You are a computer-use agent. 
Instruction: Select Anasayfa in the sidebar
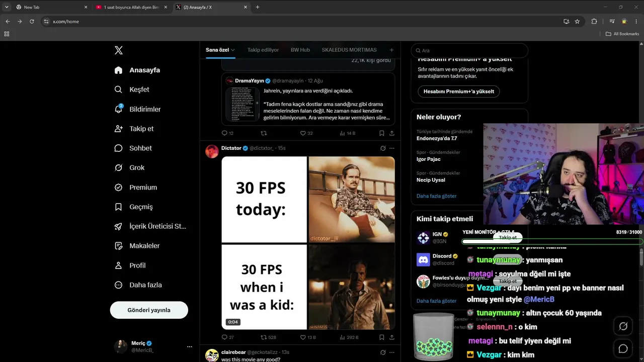137,70
